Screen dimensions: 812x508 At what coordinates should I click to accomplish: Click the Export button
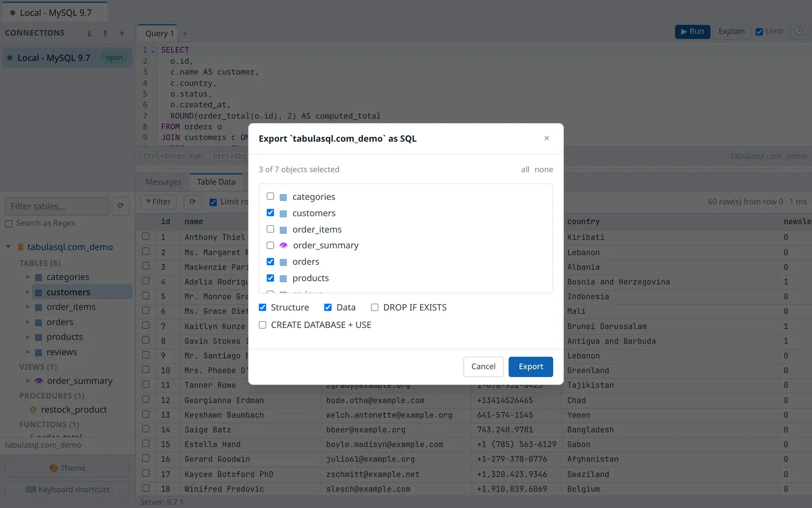(x=531, y=366)
